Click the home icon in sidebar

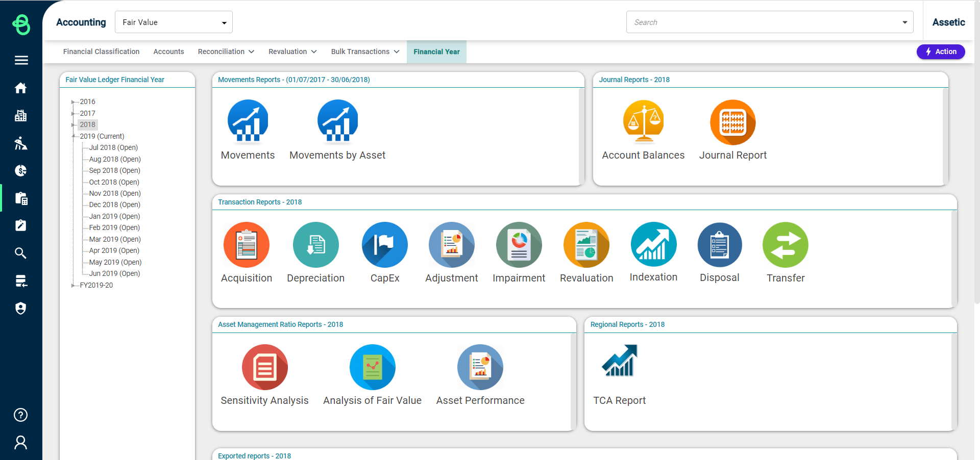(x=21, y=88)
